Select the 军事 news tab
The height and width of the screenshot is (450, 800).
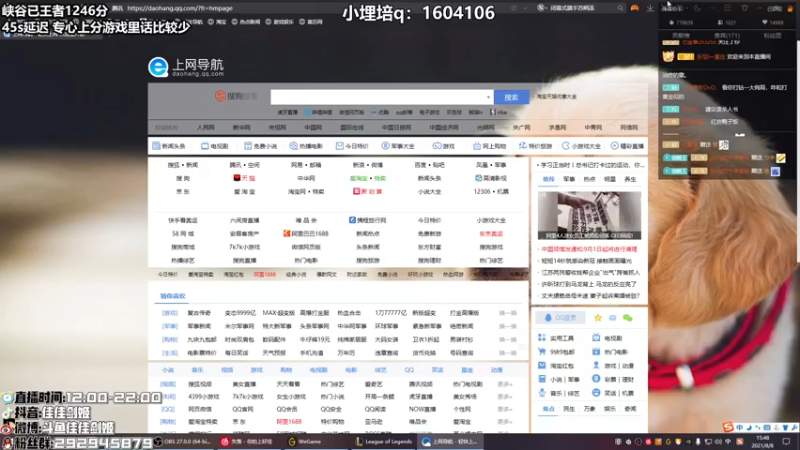pos(569,180)
